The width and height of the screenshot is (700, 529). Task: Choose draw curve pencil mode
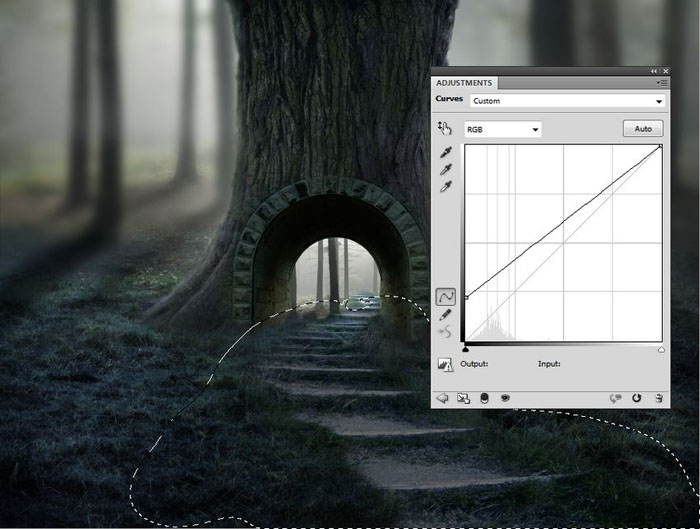(445, 315)
